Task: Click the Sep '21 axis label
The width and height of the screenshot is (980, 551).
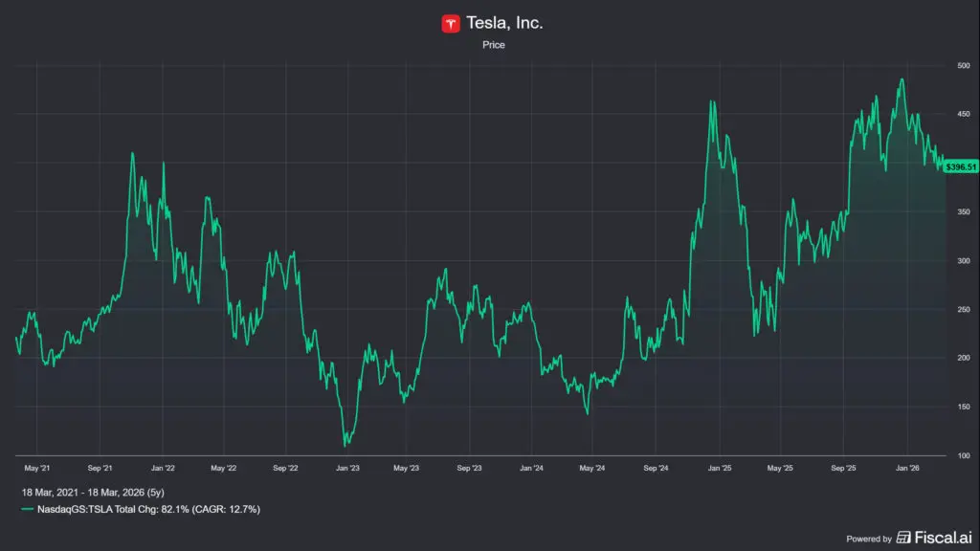Action: (100, 468)
